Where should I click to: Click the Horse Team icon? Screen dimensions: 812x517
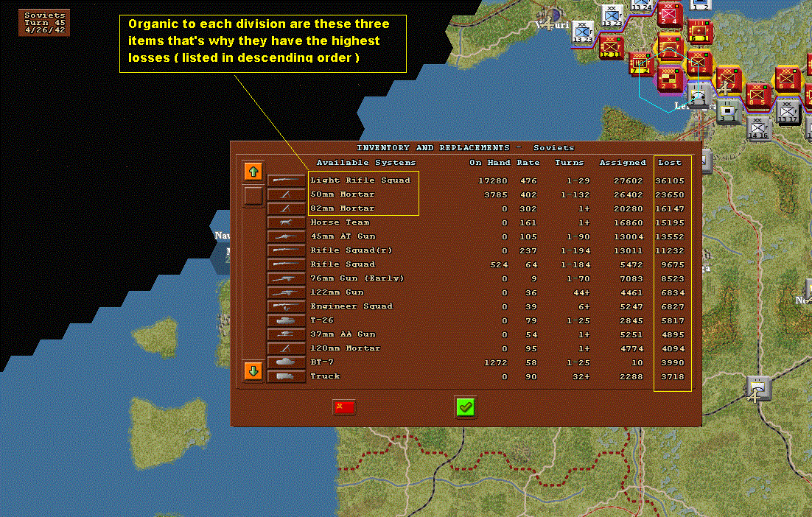click(286, 222)
